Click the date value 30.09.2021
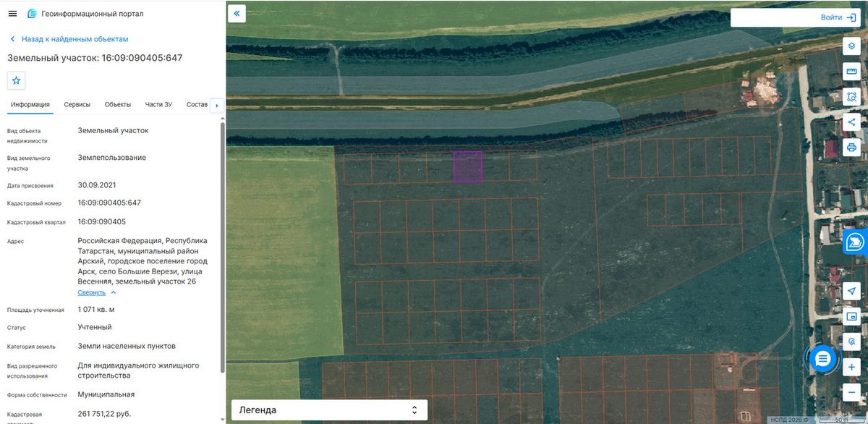Screen dimensions: 868x424 tap(97, 185)
